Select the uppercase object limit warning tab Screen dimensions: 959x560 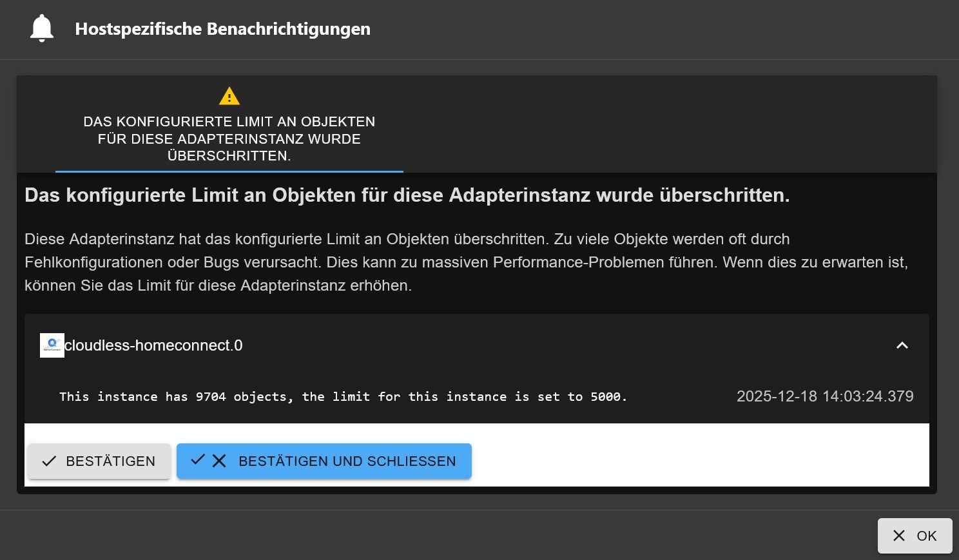(x=229, y=139)
